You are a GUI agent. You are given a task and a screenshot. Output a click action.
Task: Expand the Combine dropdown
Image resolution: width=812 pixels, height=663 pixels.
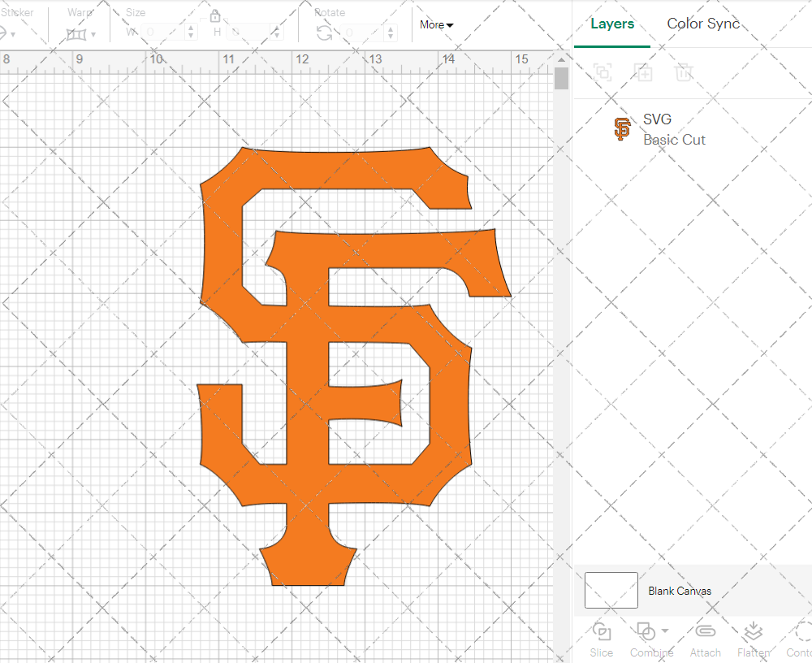point(665,630)
